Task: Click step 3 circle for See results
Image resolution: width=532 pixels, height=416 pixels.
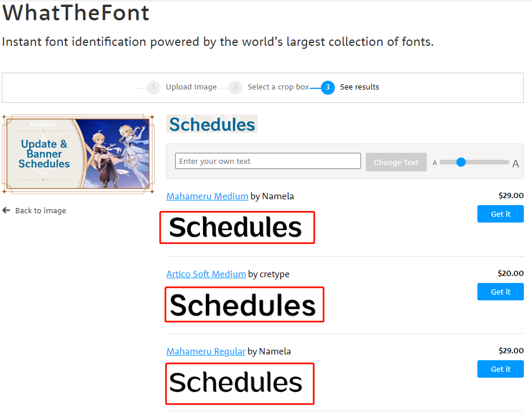Action: pyautogui.click(x=328, y=87)
